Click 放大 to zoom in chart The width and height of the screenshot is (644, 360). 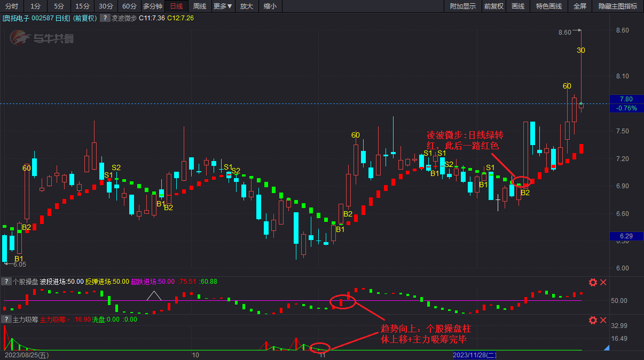click(x=246, y=6)
